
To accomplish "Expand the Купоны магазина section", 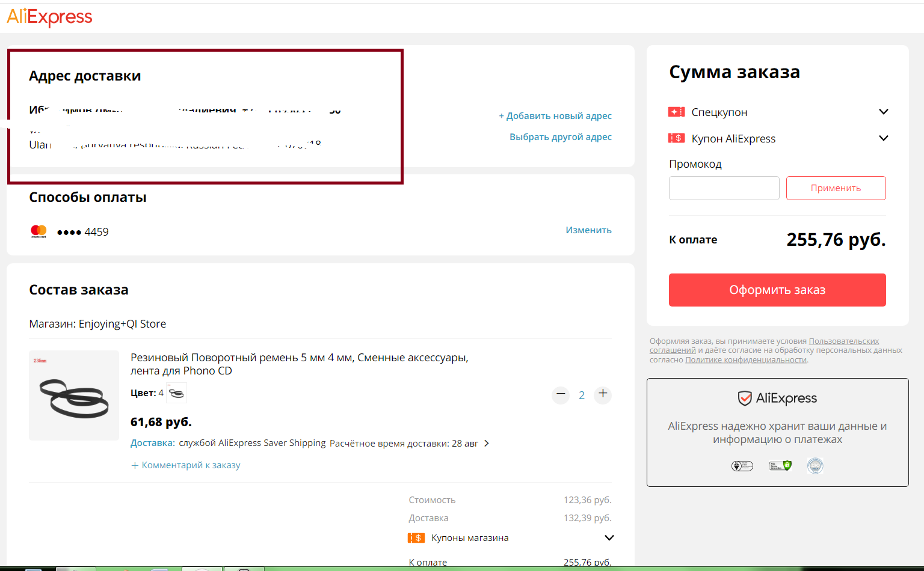I will click(x=609, y=538).
